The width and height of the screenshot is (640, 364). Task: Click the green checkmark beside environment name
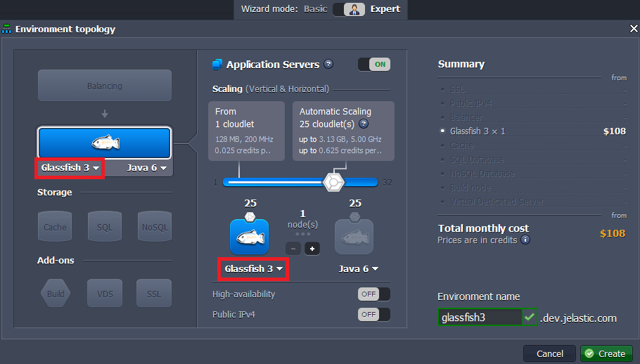click(530, 317)
